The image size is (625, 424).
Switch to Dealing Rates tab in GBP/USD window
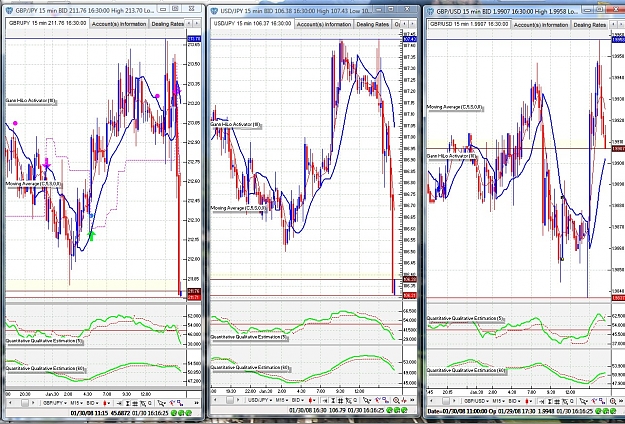point(589,25)
